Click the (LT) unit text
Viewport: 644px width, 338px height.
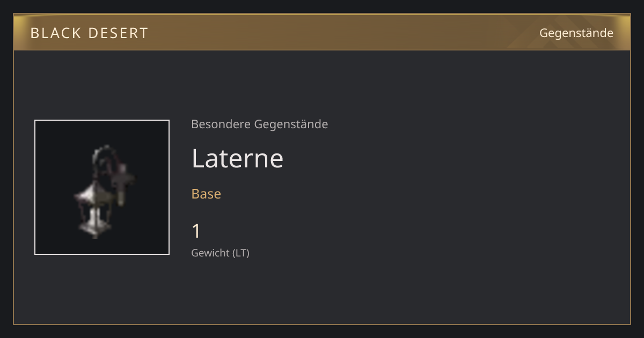tap(241, 253)
